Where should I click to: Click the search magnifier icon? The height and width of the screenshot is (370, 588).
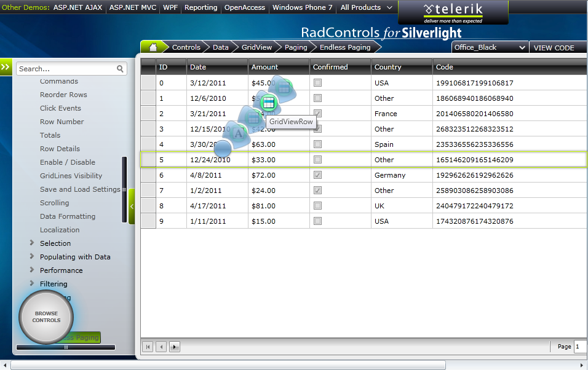(x=120, y=69)
